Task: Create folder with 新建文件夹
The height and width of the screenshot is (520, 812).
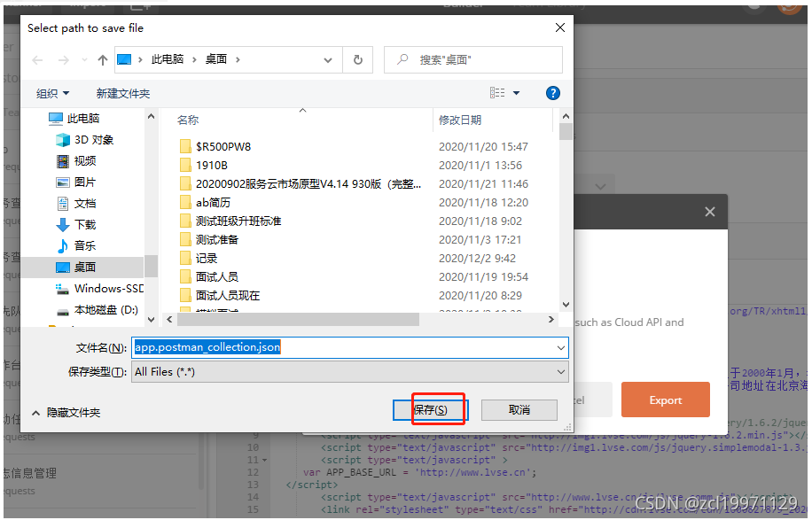Action: (x=122, y=93)
